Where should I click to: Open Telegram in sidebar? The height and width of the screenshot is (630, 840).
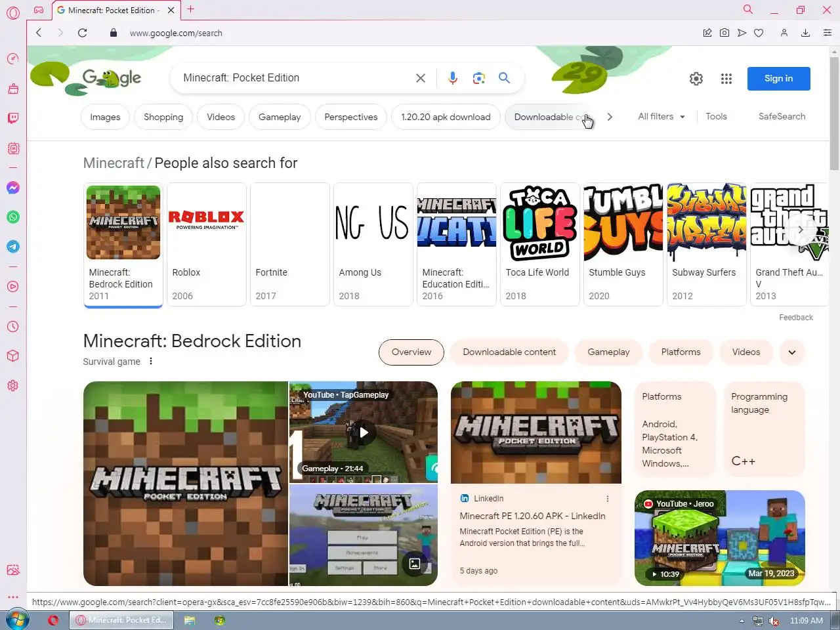(x=13, y=247)
